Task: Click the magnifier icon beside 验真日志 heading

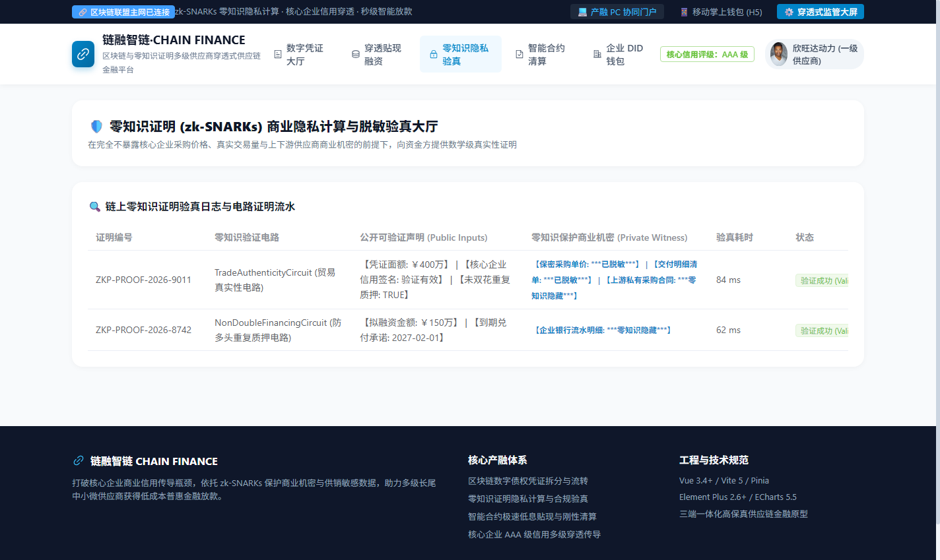Action: pyautogui.click(x=95, y=206)
